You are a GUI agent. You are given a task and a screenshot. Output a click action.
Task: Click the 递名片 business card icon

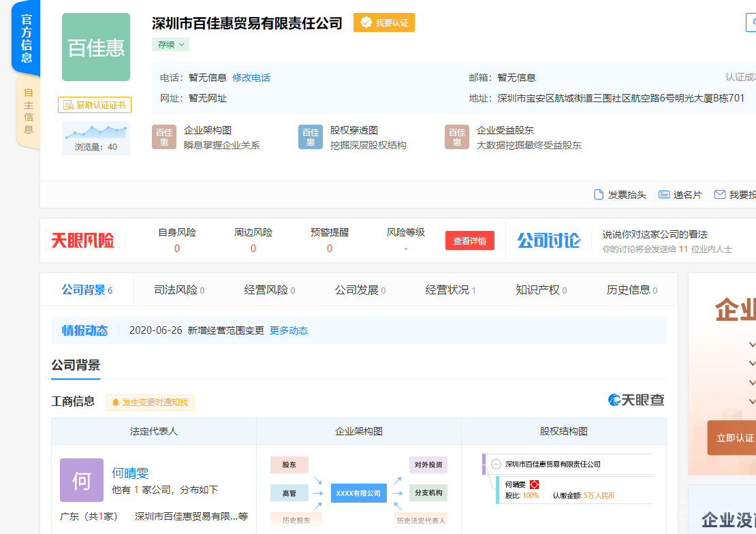664,195
